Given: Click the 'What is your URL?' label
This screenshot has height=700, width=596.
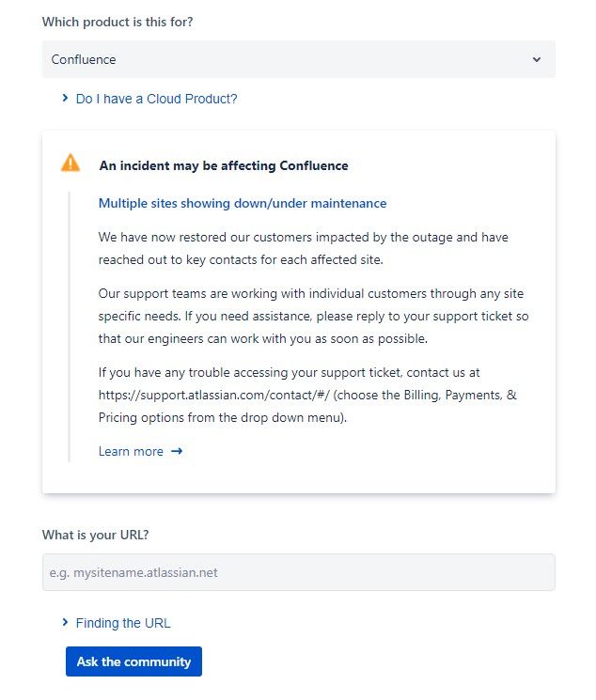Looking at the screenshot, I should point(95,535).
